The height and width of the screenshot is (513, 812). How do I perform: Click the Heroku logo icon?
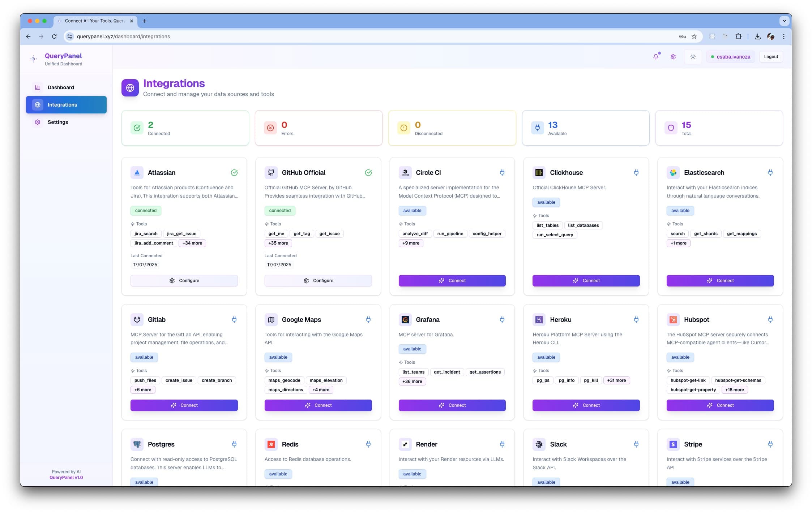point(539,320)
